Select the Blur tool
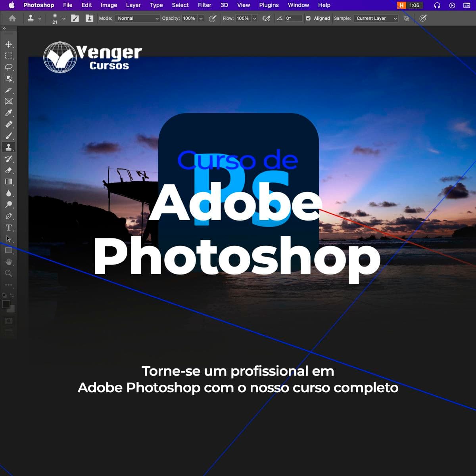476x476 pixels. (x=9, y=193)
